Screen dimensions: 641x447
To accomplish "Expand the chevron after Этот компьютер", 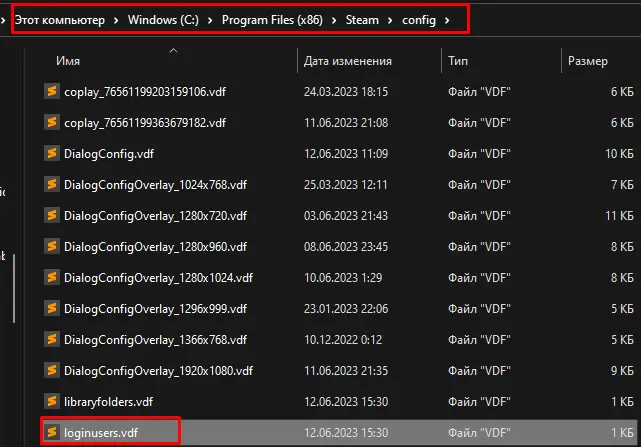I will tap(116, 20).
